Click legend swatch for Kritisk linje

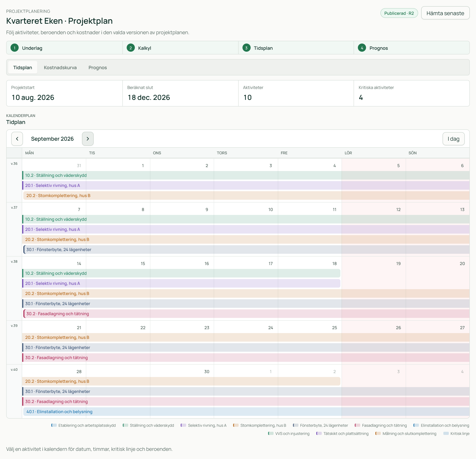(x=446, y=434)
